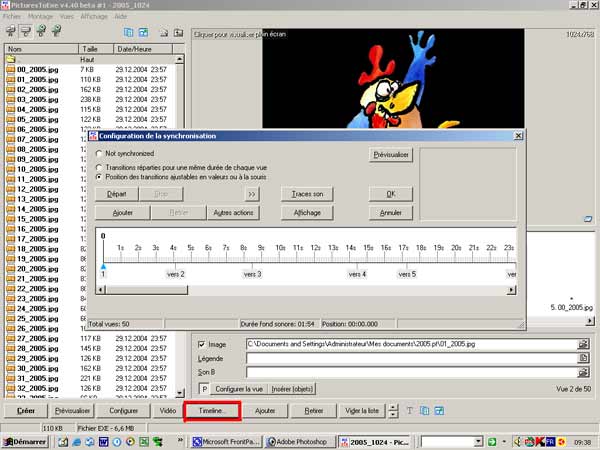Click the 'vers 4' transition marker
Viewport: 600px width, 450px height.
click(357, 274)
